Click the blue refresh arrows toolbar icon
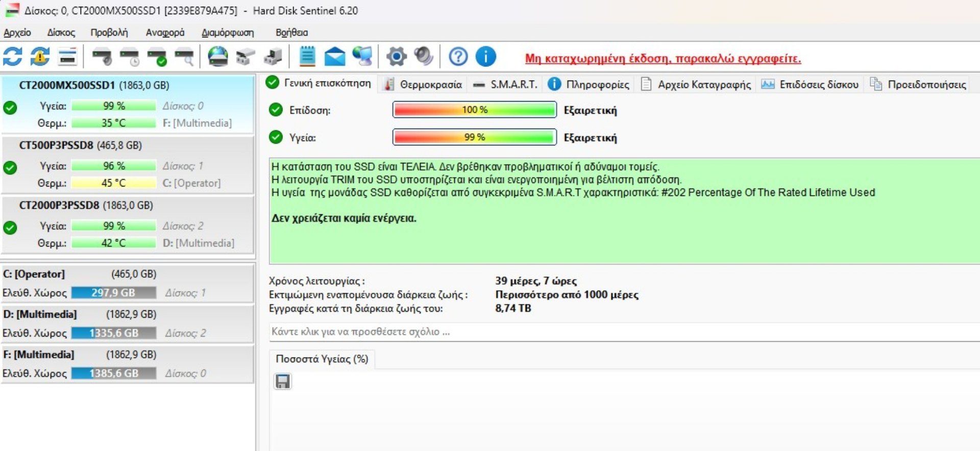The width and height of the screenshot is (980, 451). coord(13,56)
